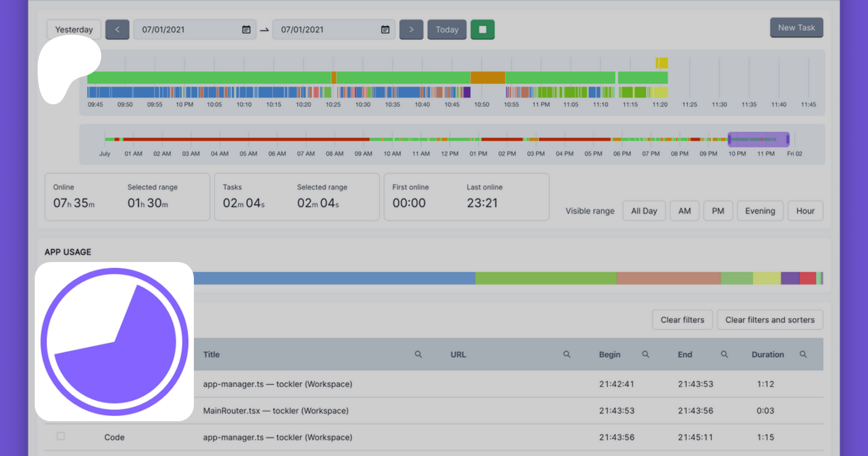Open calendar icon in start date field

click(x=246, y=29)
